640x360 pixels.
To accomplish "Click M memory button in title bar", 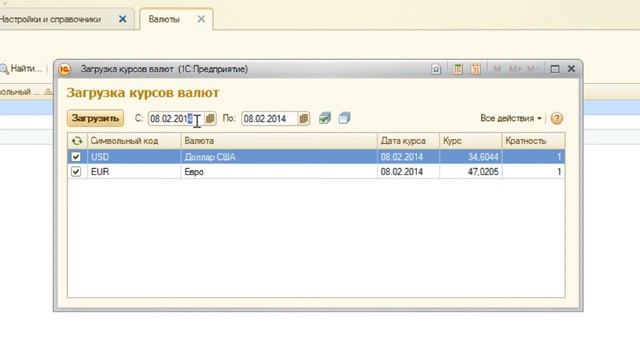I will [497, 69].
